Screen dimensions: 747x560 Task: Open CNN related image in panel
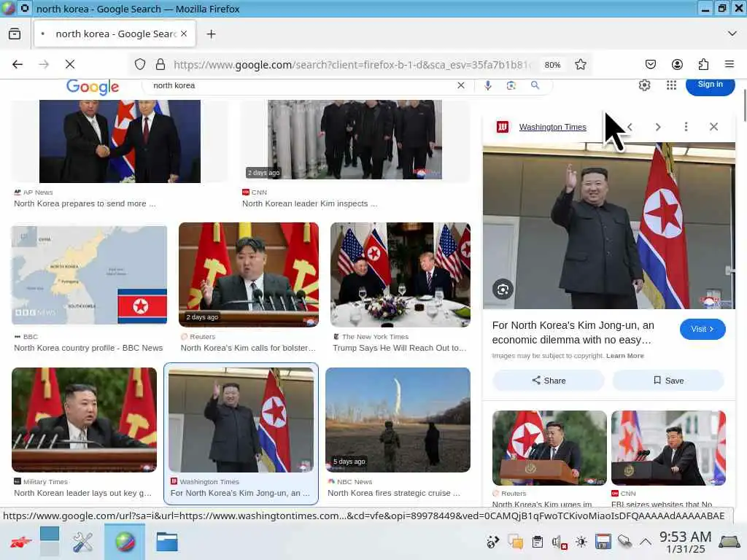668,448
